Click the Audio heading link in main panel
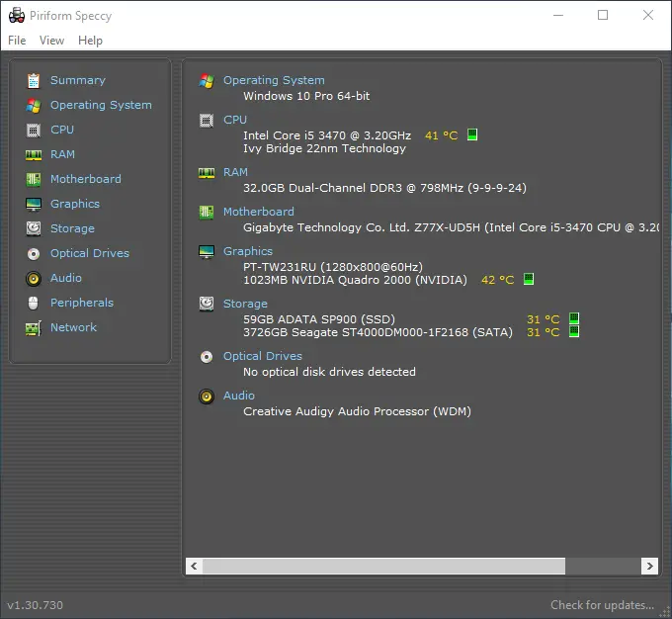 click(239, 396)
